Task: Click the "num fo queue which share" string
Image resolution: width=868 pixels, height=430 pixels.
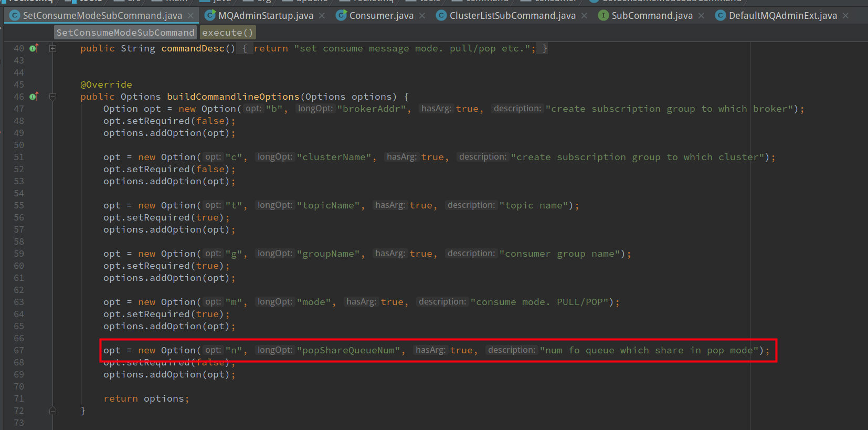Action: [649, 350]
